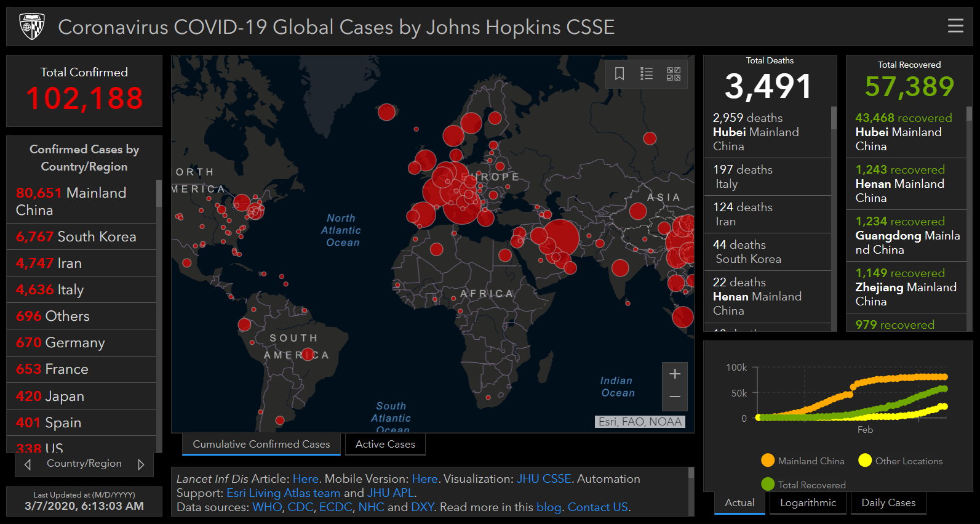Image resolution: width=980 pixels, height=524 pixels.
Task: Select 1,234 recovered Guangdong entry
Action: [x=907, y=235]
